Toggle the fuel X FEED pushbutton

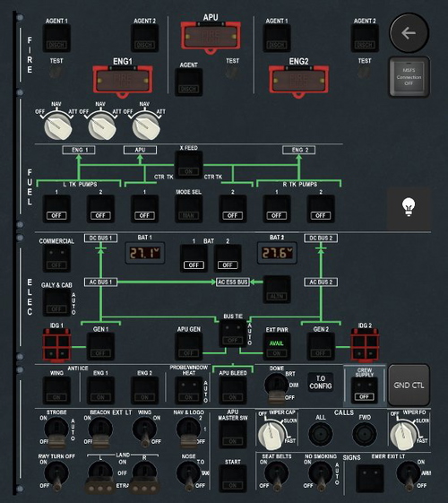point(189,165)
